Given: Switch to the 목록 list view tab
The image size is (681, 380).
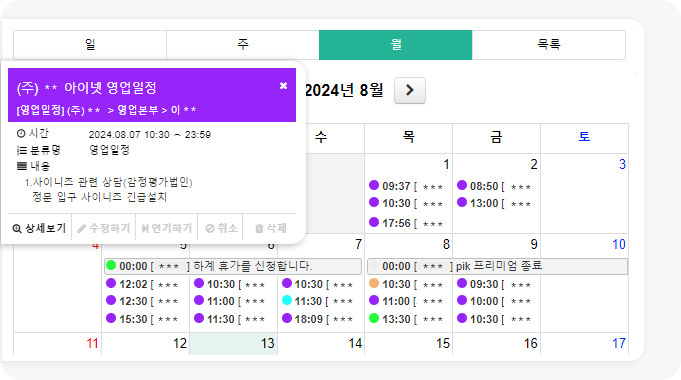Looking at the screenshot, I should pyautogui.click(x=549, y=44).
